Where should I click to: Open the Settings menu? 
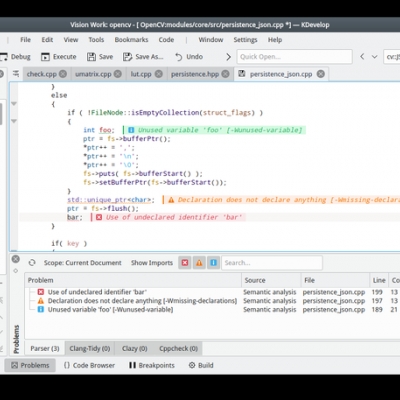click(245, 40)
